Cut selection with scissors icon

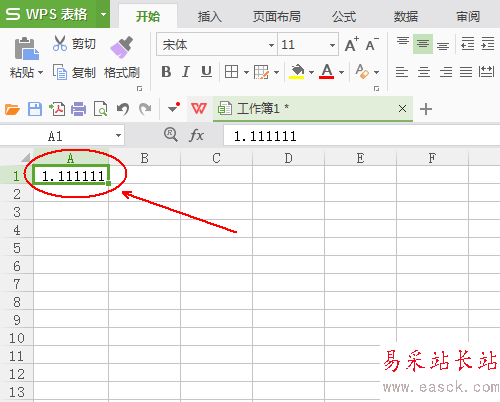click(x=60, y=43)
